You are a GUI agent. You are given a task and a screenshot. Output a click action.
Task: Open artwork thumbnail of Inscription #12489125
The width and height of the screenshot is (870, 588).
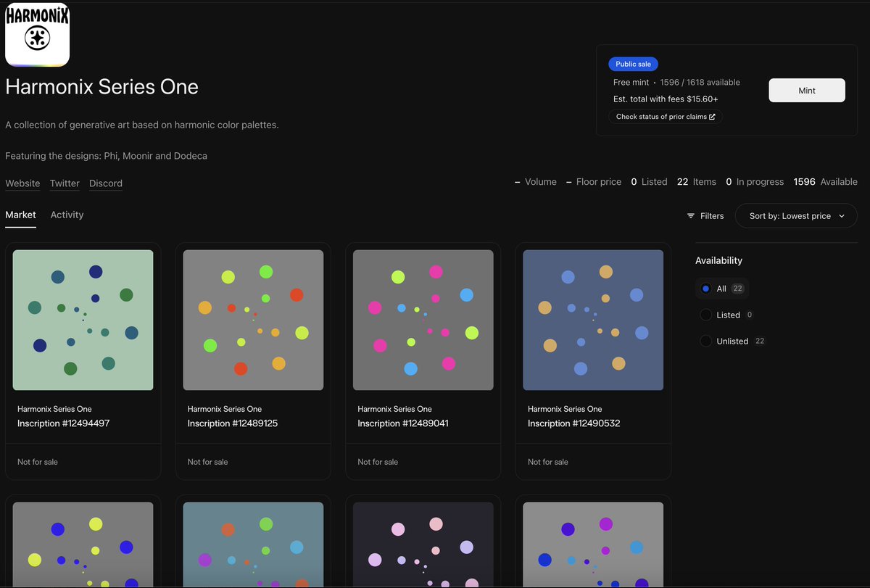tap(253, 320)
